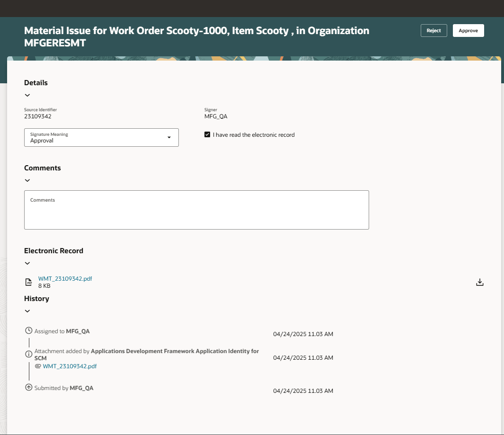Open the WMT_23109342.pdf electronic record link
The image size is (504, 435).
point(65,278)
